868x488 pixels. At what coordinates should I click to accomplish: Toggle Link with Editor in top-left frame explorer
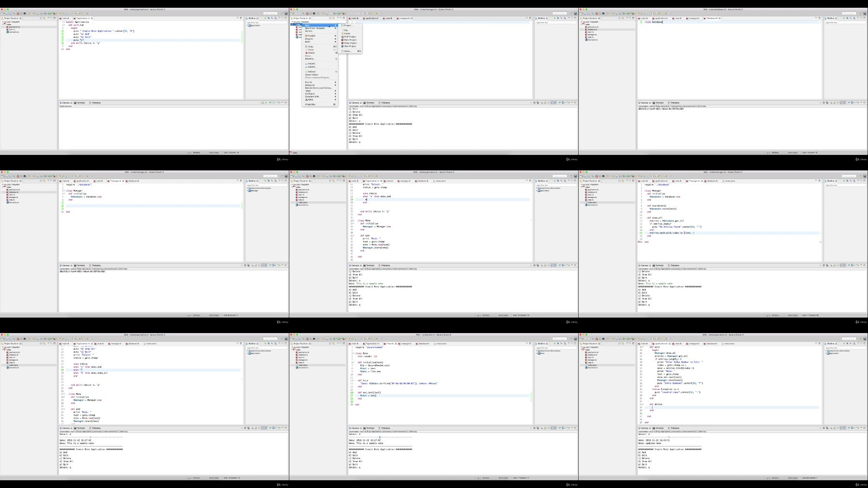(44, 18)
